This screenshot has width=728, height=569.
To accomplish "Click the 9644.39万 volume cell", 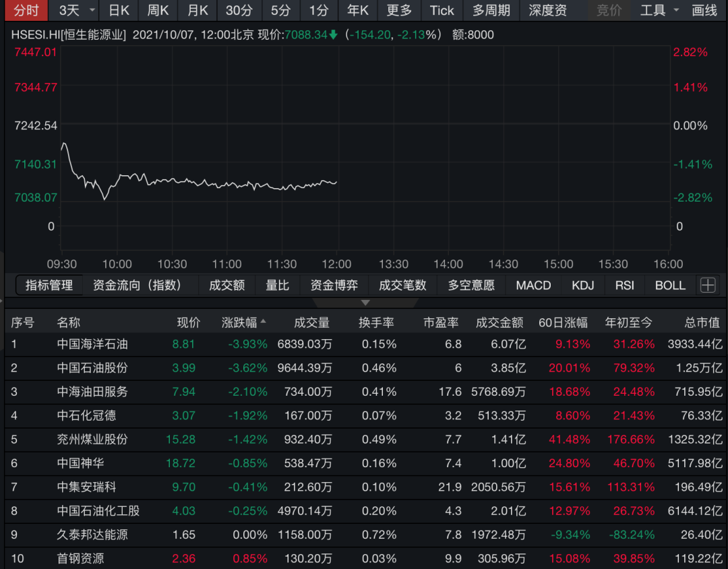I will [x=305, y=368].
